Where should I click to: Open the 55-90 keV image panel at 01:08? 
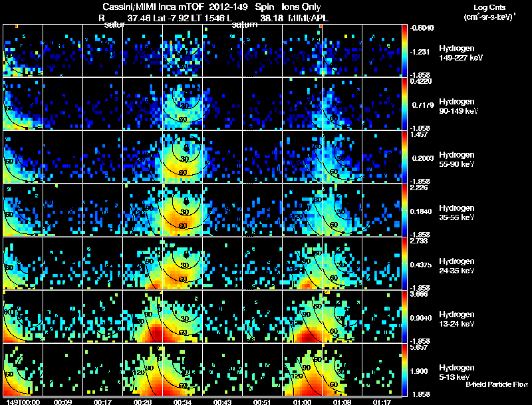(342, 157)
